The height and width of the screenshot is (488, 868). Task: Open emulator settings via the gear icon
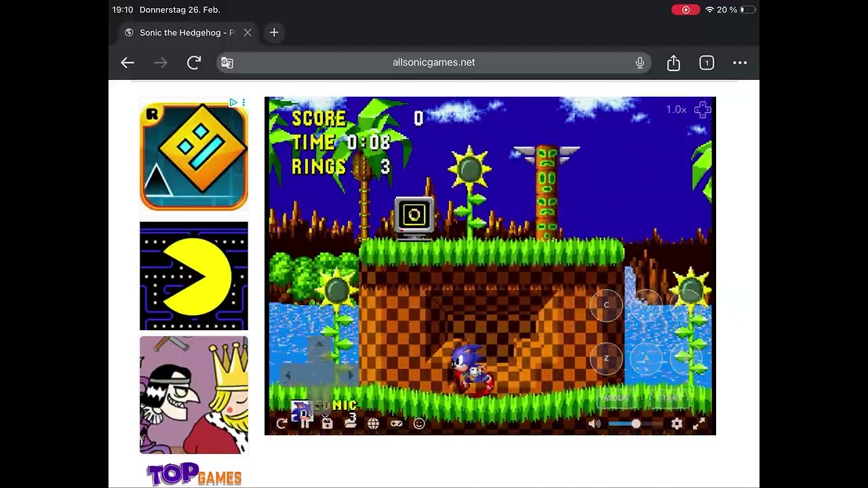click(676, 424)
